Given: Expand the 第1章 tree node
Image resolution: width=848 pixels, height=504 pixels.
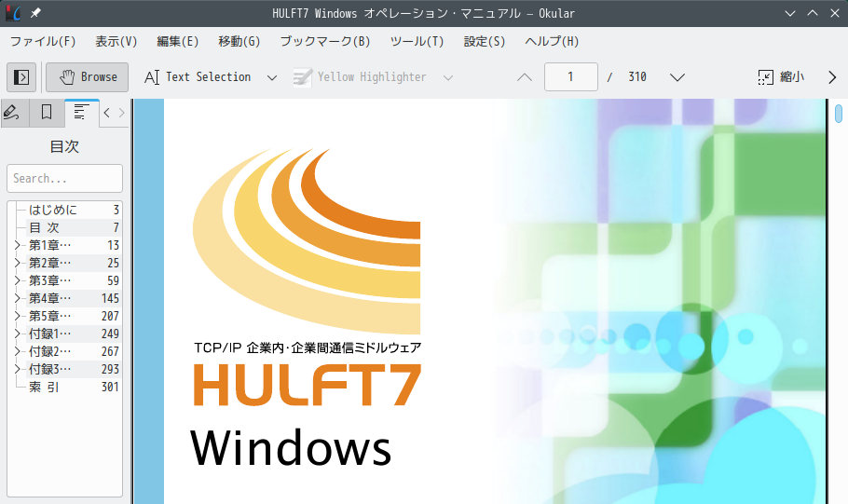Looking at the screenshot, I should pyautogui.click(x=18, y=246).
